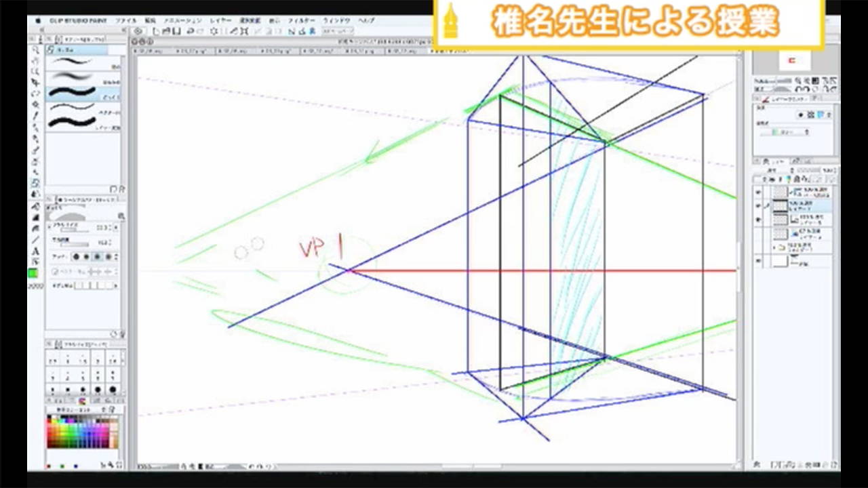
Task: Toggle visibility of the selected second layer
Action: tap(759, 205)
